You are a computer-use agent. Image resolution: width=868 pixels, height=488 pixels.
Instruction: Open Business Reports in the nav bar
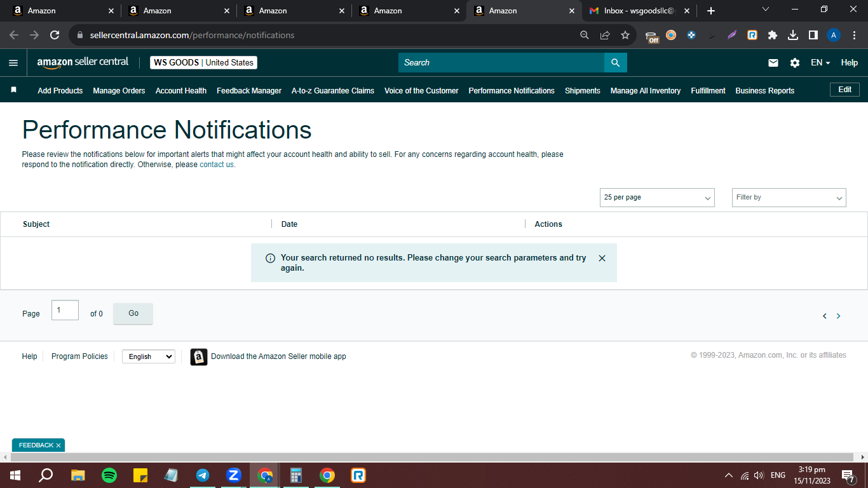765,91
